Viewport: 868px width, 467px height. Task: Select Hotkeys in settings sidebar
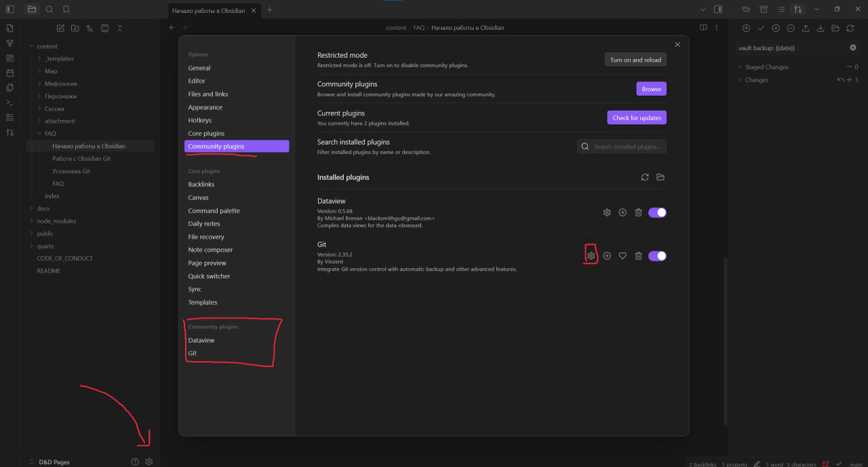click(200, 120)
